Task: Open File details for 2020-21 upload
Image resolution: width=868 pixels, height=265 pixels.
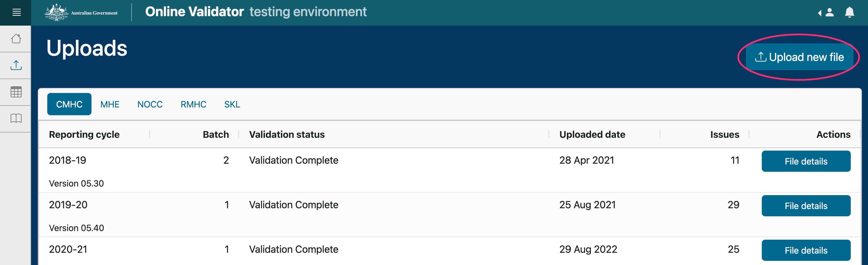Action: 806,250
